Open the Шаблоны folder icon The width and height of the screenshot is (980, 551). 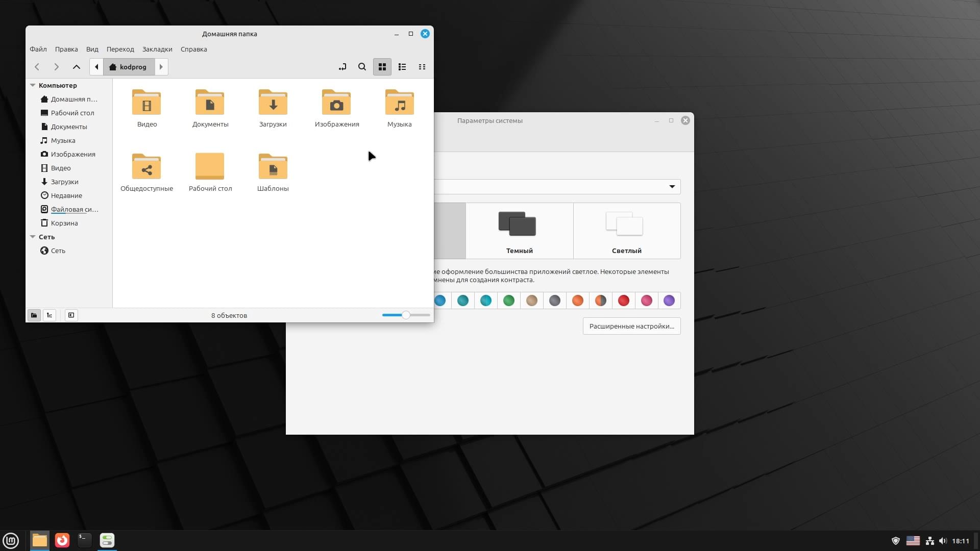coord(273,167)
